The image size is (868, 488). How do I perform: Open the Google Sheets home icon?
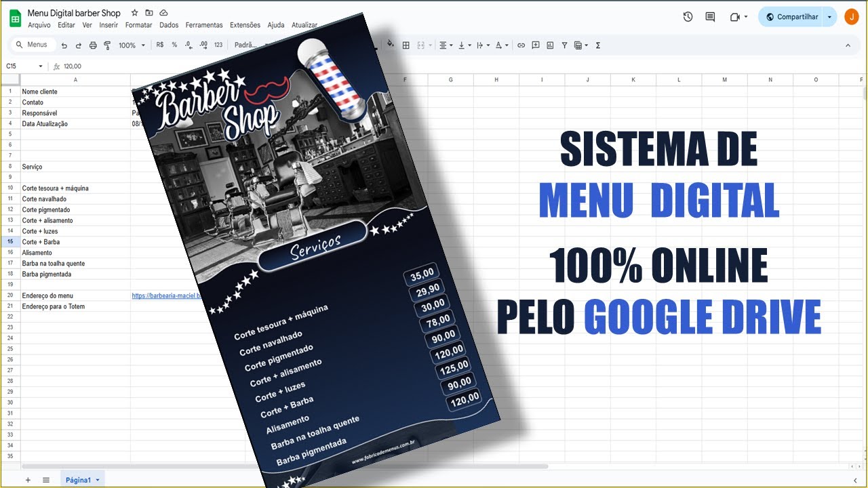[x=15, y=18]
